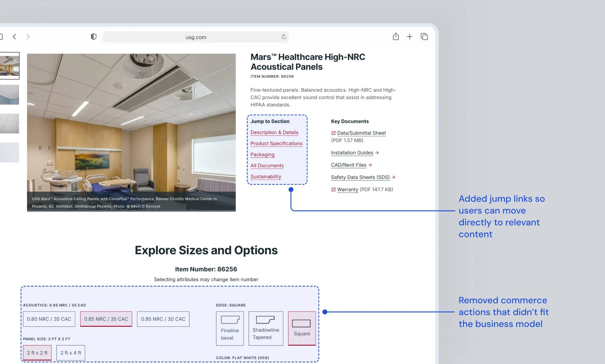Image resolution: width=605 pixels, height=364 pixels.
Task: Go forward with the browser forward arrow
Action: pyautogui.click(x=28, y=37)
